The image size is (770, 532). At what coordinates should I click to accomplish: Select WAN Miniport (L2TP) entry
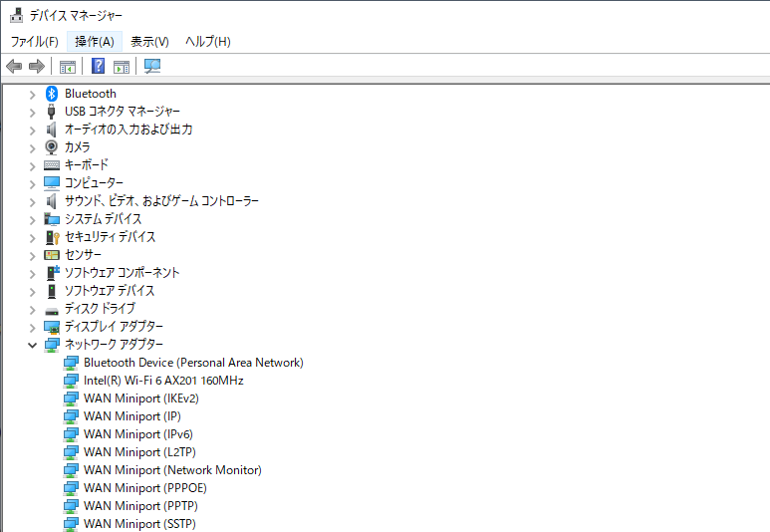(x=140, y=452)
